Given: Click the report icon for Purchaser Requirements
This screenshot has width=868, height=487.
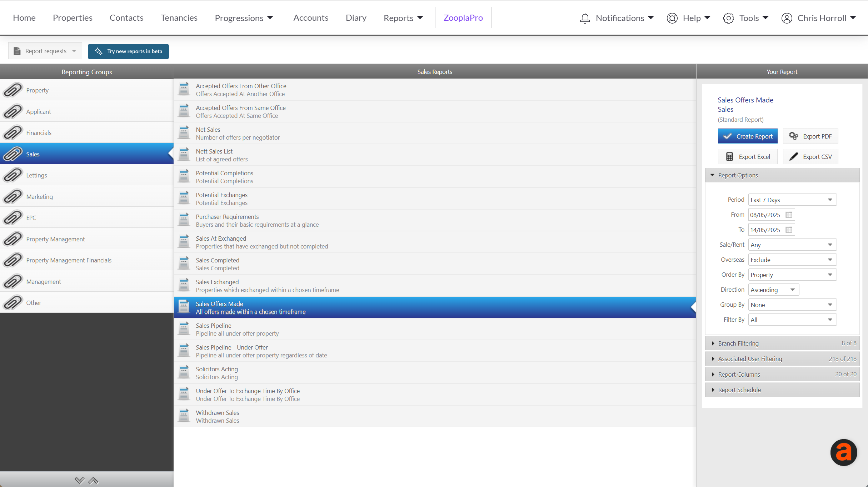Looking at the screenshot, I should pos(184,220).
